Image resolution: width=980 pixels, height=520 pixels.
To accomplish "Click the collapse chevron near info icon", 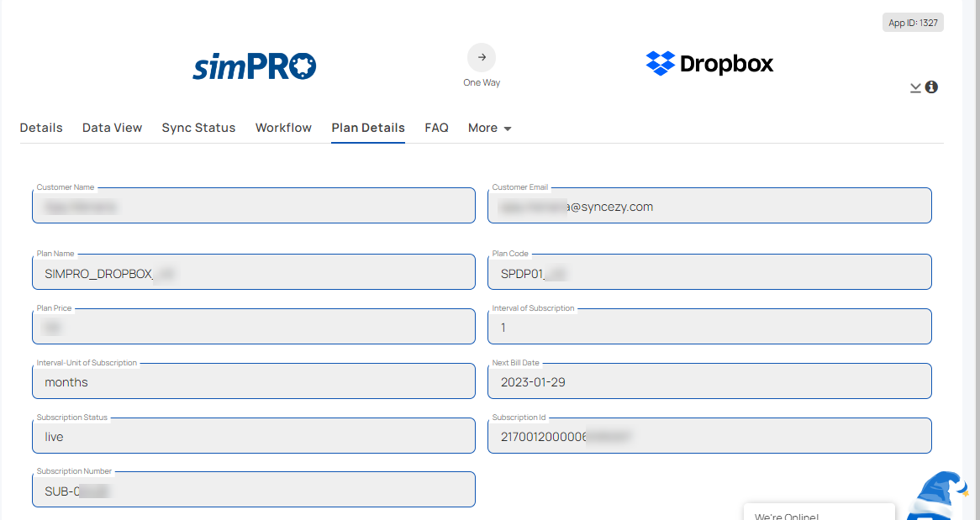I will pyautogui.click(x=915, y=88).
